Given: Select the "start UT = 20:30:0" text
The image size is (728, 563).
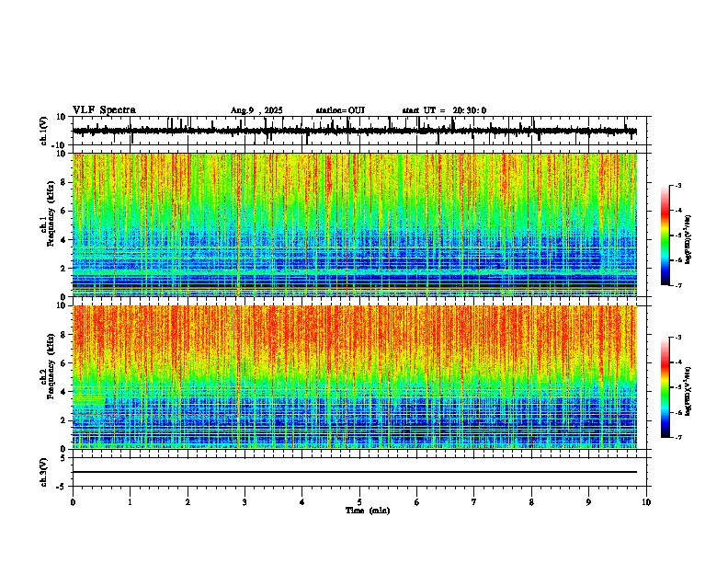Looking at the screenshot, I should pyautogui.click(x=444, y=110).
